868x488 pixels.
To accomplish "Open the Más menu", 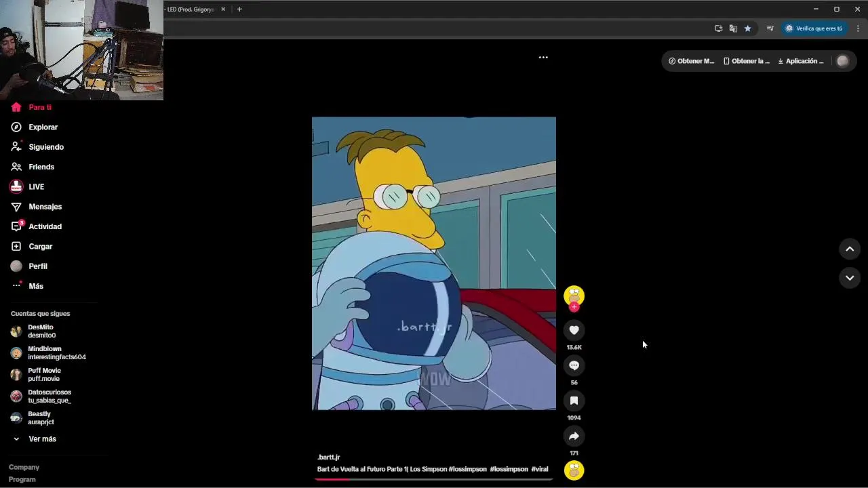I will point(35,286).
